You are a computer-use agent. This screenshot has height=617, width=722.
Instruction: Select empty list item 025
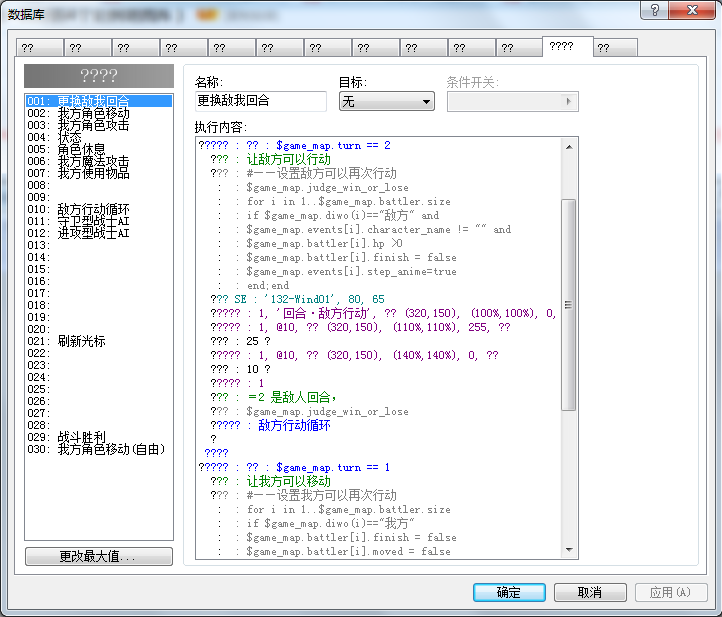click(99, 389)
